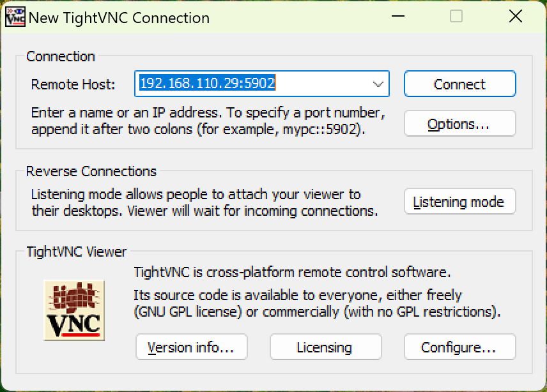
Task: Click the "Reverse Connections" group heading
Action: pos(91,171)
